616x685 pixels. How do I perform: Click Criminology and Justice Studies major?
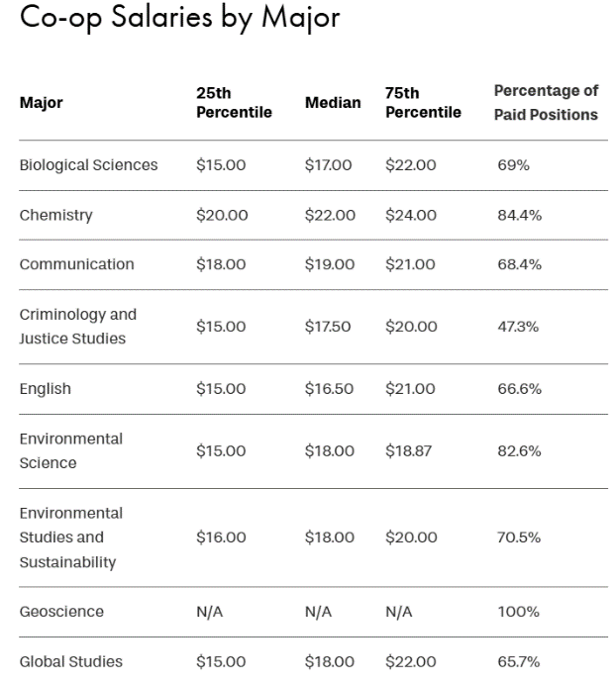tap(78, 327)
